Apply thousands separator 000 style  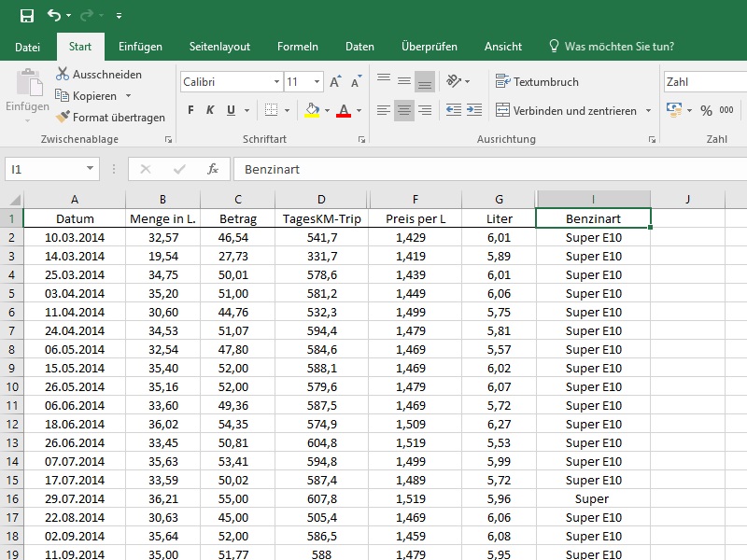[x=726, y=110]
